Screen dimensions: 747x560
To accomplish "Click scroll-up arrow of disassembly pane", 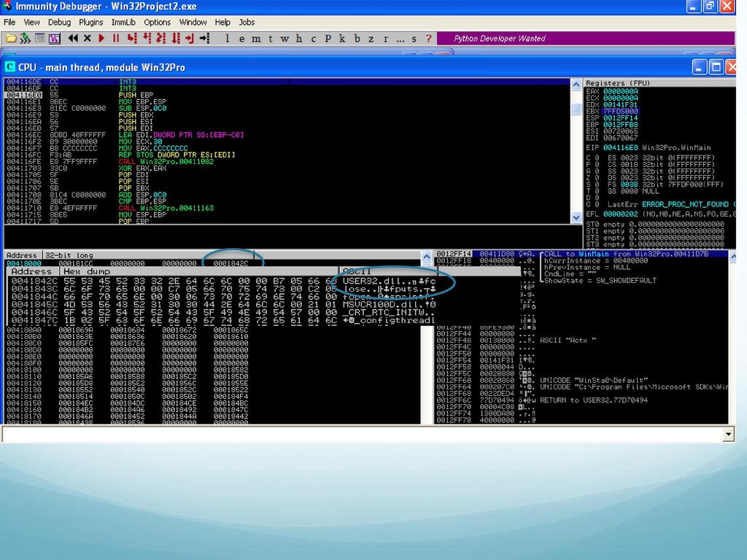I will tap(576, 85).
